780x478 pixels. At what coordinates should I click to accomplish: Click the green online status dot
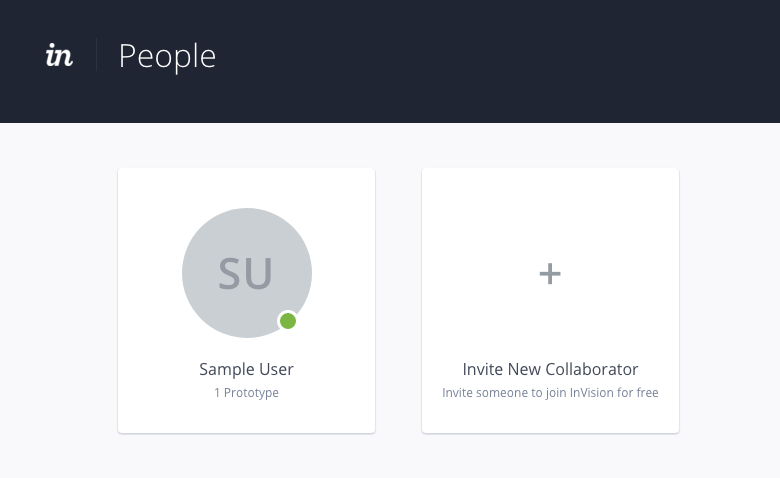[x=288, y=321]
